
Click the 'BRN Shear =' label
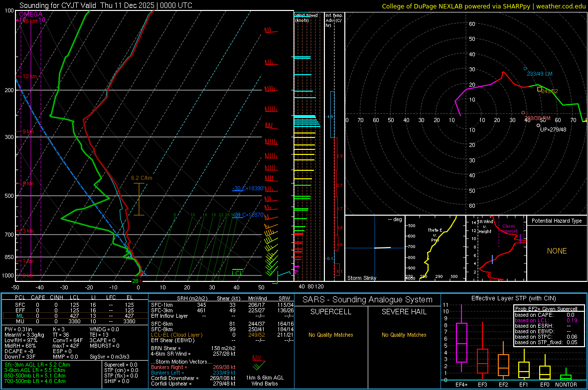(166, 348)
